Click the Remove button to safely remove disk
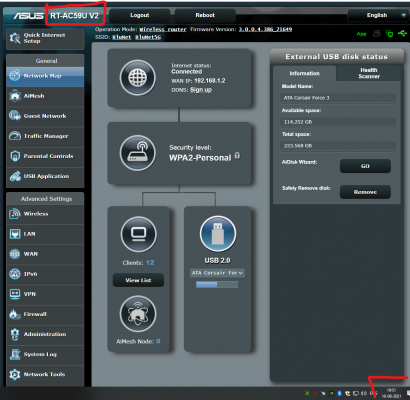The height and width of the screenshot is (400, 410). click(365, 192)
